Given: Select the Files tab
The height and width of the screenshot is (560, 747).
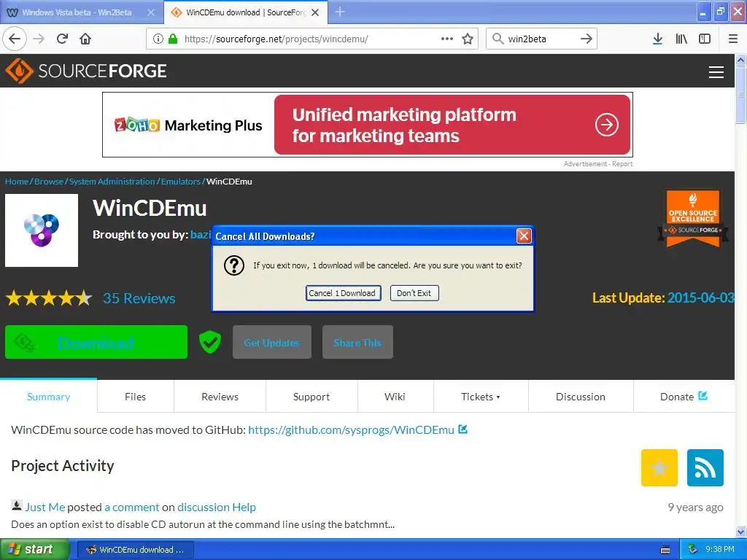Looking at the screenshot, I should [x=135, y=397].
